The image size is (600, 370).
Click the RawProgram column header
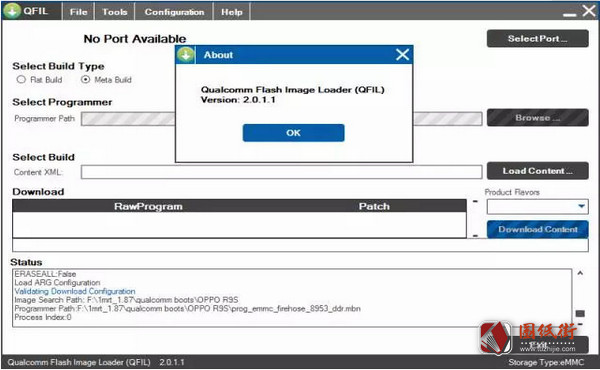pyautogui.click(x=148, y=206)
